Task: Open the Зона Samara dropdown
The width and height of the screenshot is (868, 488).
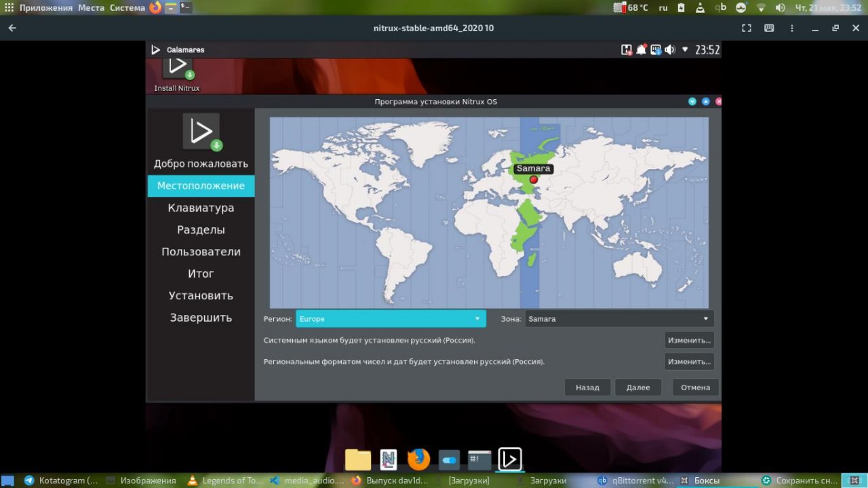Action: pos(619,318)
